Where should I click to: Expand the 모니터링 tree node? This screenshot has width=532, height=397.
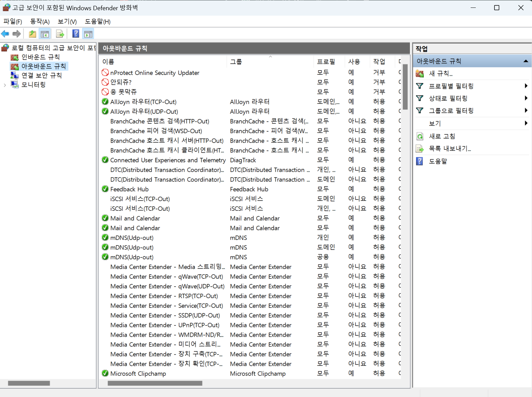click(x=5, y=85)
